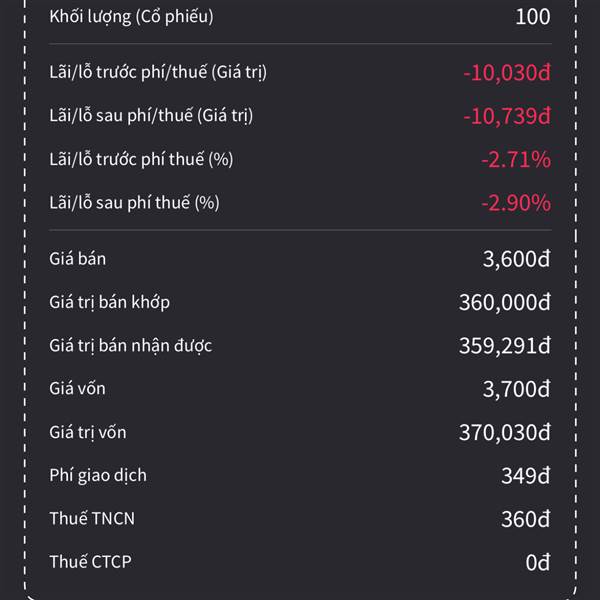The image size is (600, 600).
Task: Click the 349đ transaction fee value
Action: click(526, 476)
